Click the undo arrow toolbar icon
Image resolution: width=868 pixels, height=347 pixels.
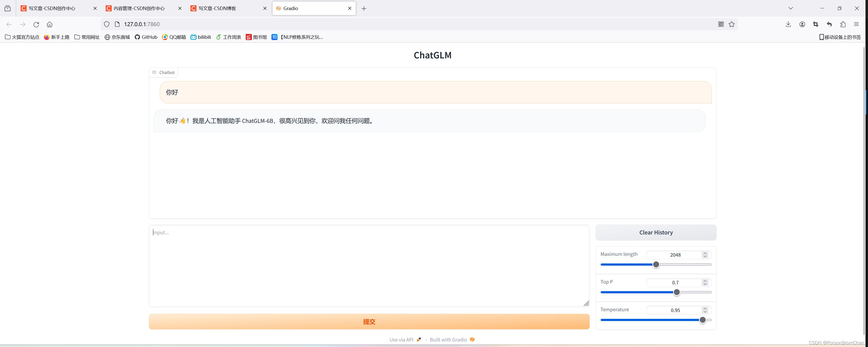coord(829,24)
